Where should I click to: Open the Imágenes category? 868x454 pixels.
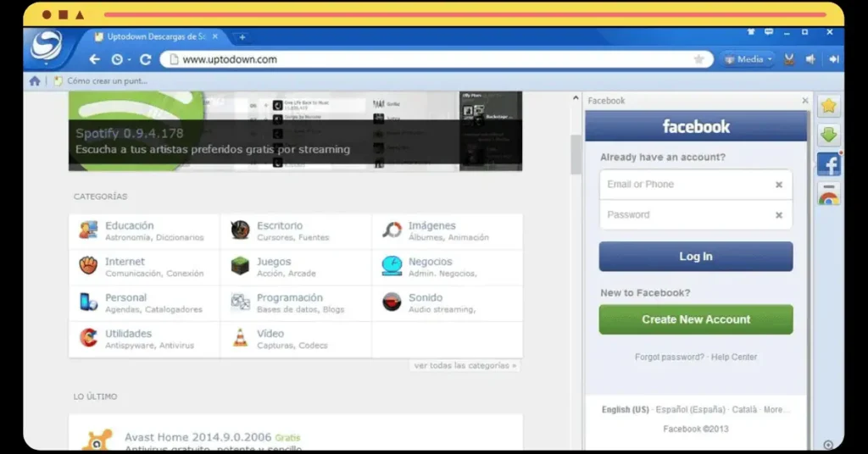(448, 231)
